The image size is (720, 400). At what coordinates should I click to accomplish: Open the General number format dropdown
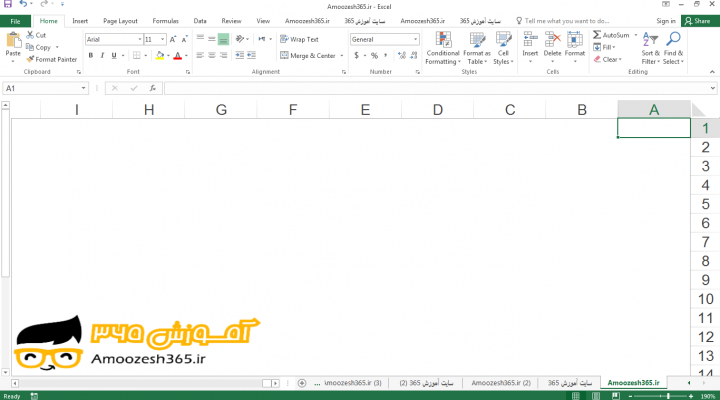click(416, 39)
